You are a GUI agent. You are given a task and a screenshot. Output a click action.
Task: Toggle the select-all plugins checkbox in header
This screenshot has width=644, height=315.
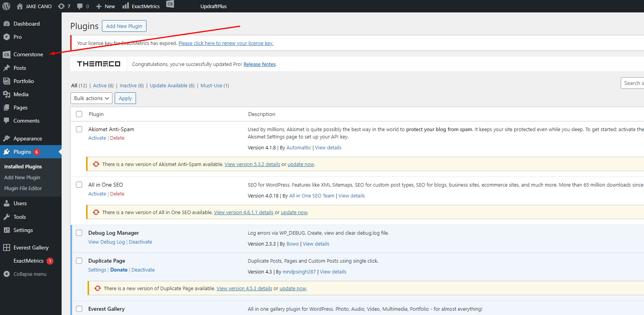[79, 114]
